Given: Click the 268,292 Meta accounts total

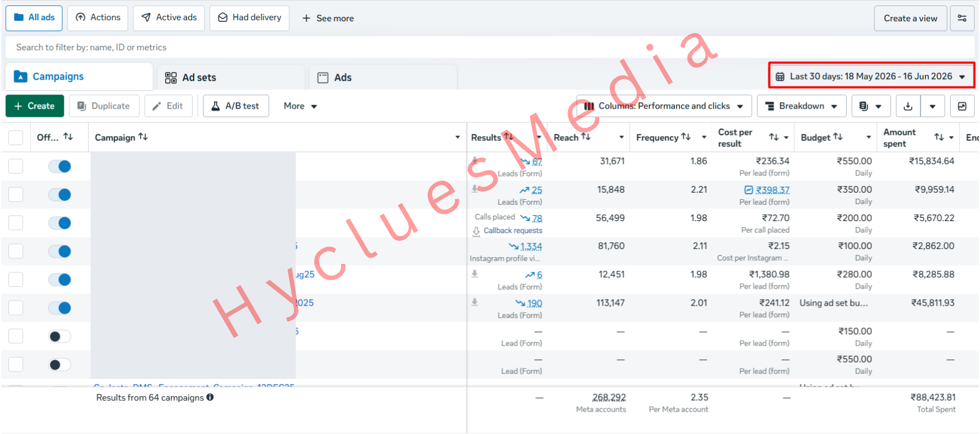Looking at the screenshot, I should click(609, 397).
